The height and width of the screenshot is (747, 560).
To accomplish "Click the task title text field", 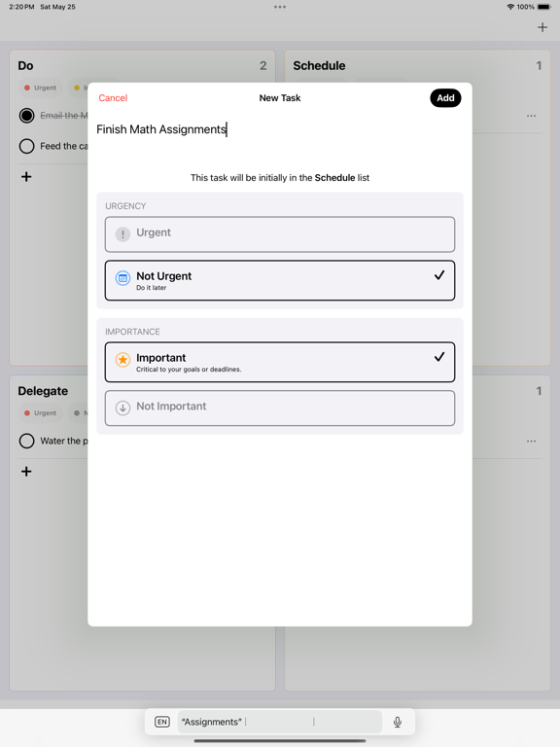I will pos(280,129).
